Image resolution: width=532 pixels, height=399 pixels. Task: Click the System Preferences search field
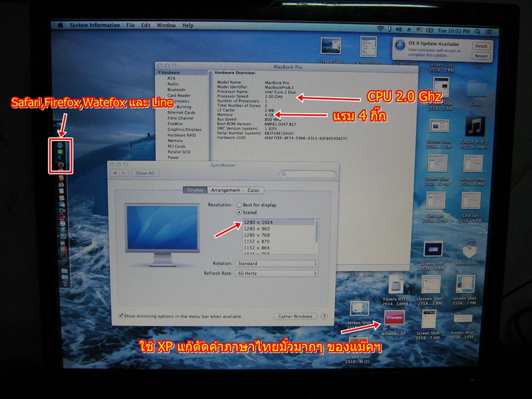tap(308, 174)
